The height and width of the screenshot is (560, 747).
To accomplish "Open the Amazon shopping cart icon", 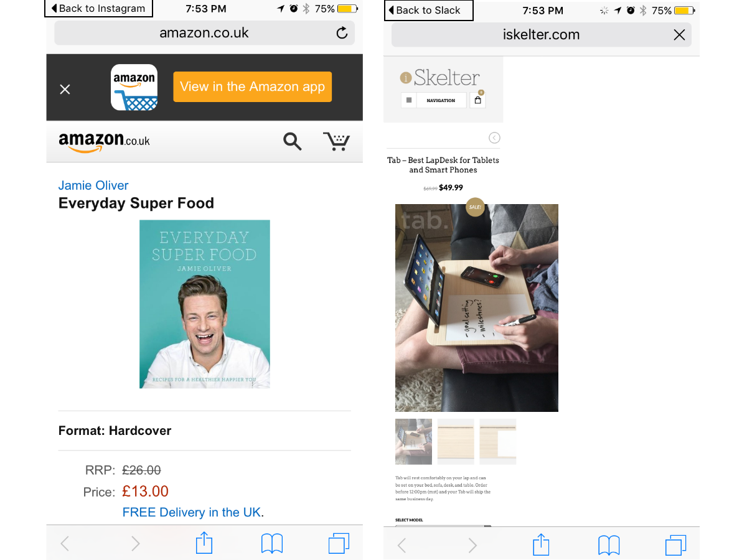I will [336, 141].
